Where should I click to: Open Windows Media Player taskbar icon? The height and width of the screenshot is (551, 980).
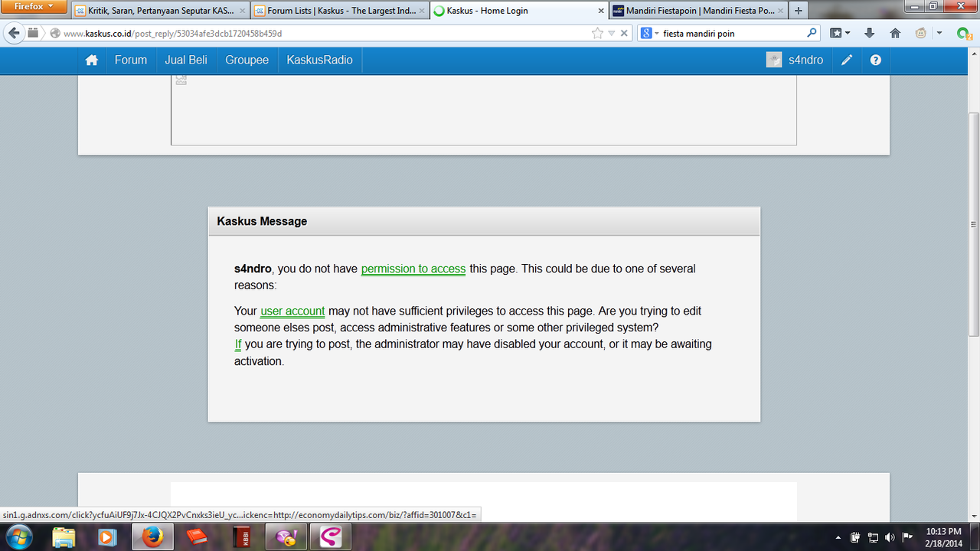(x=108, y=537)
